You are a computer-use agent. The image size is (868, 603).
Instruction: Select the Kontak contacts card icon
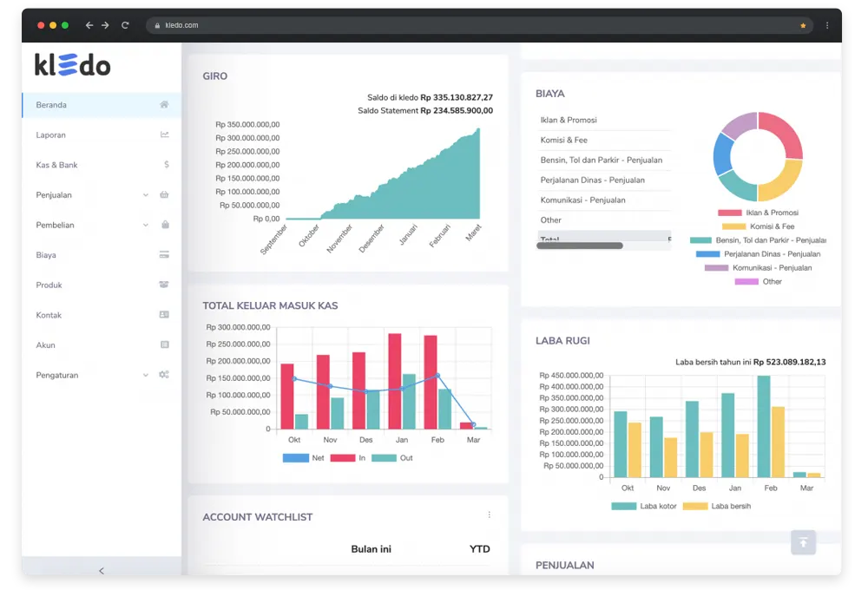tap(162, 315)
